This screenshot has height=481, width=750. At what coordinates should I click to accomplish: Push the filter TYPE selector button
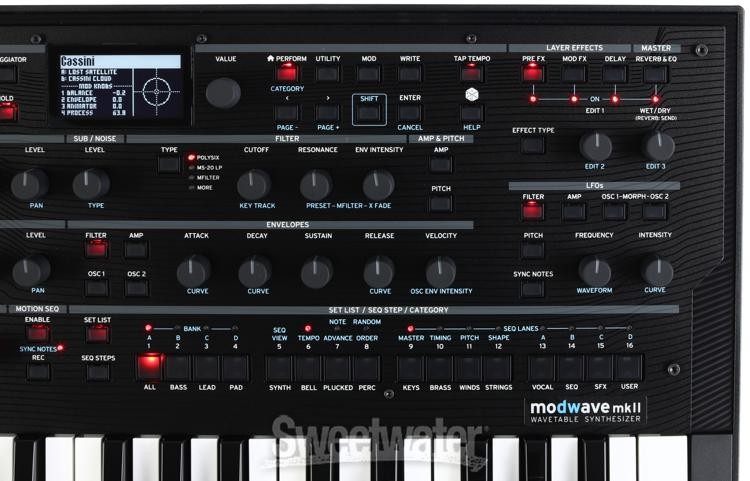tap(169, 164)
